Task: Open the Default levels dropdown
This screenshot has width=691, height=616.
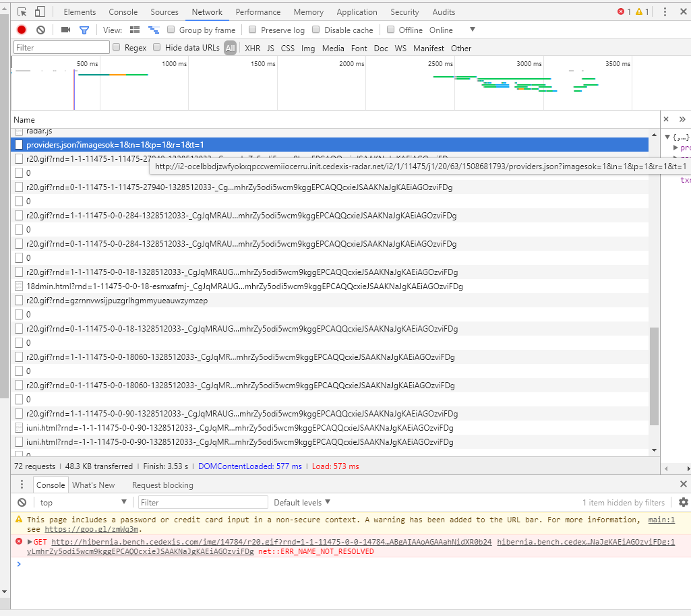Action: pos(302,502)
